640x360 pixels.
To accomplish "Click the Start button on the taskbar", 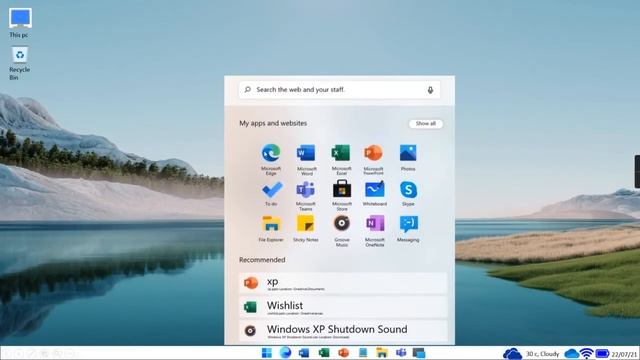I will click(x=267, y=353).
